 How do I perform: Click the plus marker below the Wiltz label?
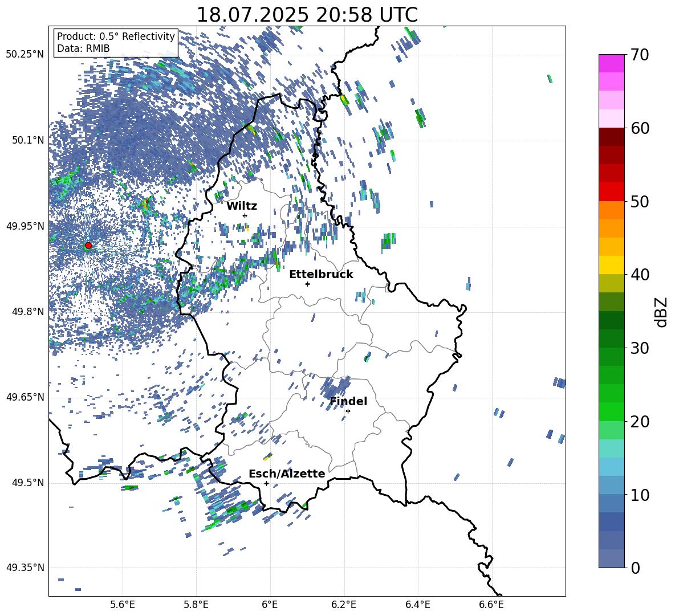[x=245, y=215]
